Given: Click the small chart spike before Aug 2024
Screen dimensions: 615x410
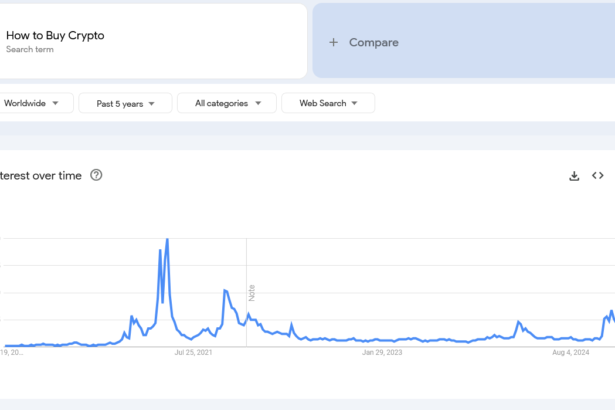Looking at the screenshot, I should 518,322.
